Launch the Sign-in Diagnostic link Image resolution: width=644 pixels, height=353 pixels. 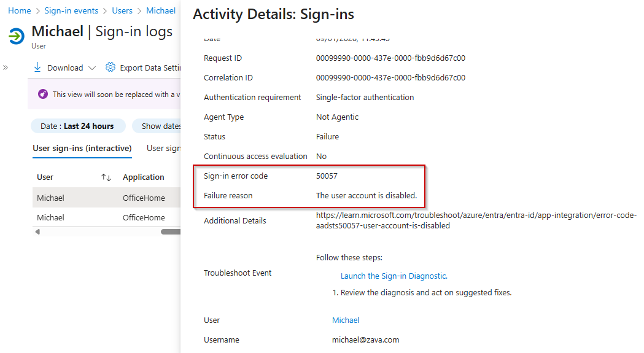click(394, 276)
